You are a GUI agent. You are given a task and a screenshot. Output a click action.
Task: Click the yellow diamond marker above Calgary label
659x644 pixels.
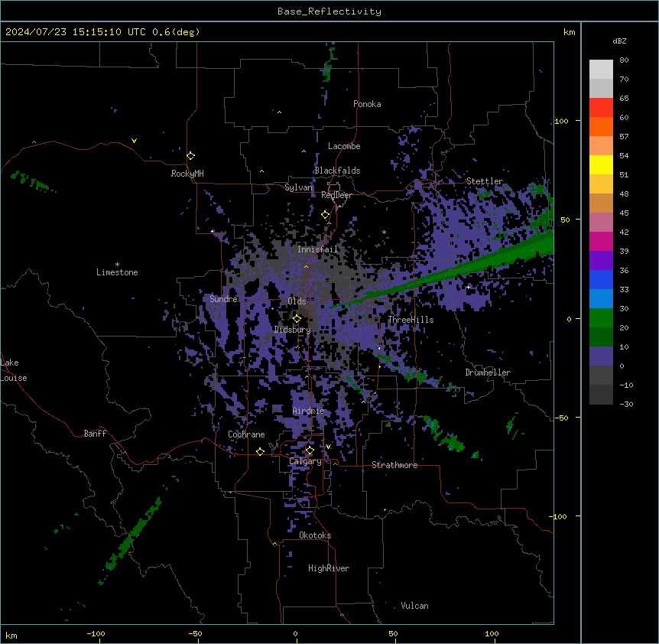tap(310, 450)
